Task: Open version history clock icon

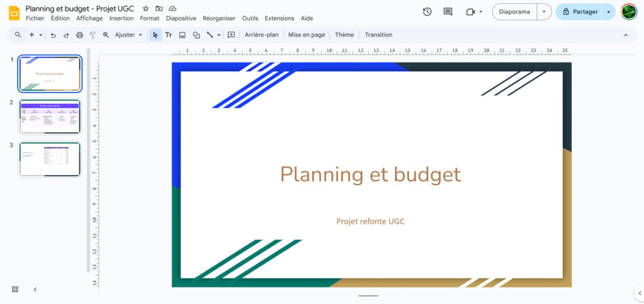Action: click(427, 12)
